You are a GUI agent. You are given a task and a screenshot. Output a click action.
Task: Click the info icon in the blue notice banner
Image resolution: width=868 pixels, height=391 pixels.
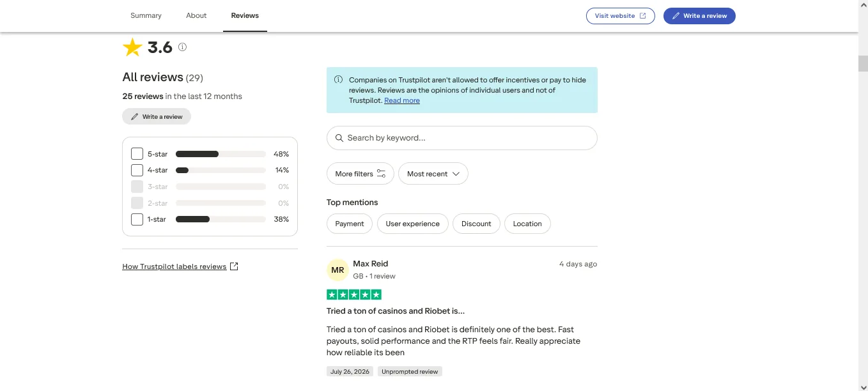338,80
